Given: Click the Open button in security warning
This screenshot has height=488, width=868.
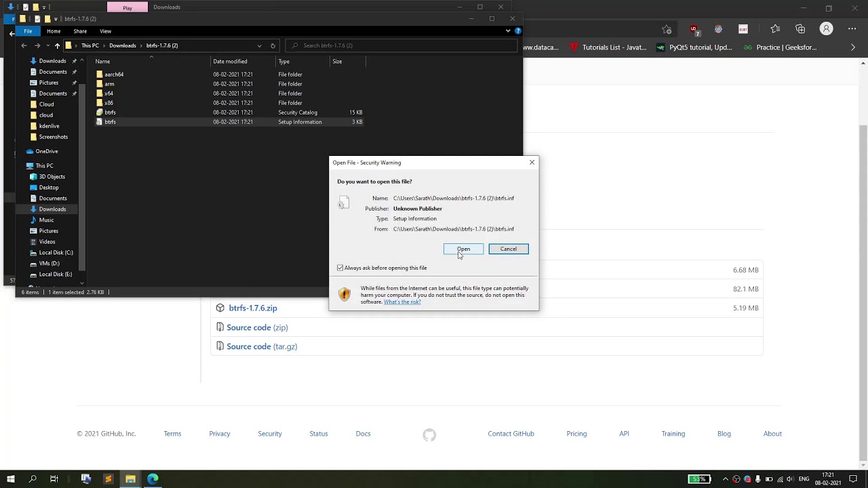Looking at the screenshot, I should tap(463, 249).
